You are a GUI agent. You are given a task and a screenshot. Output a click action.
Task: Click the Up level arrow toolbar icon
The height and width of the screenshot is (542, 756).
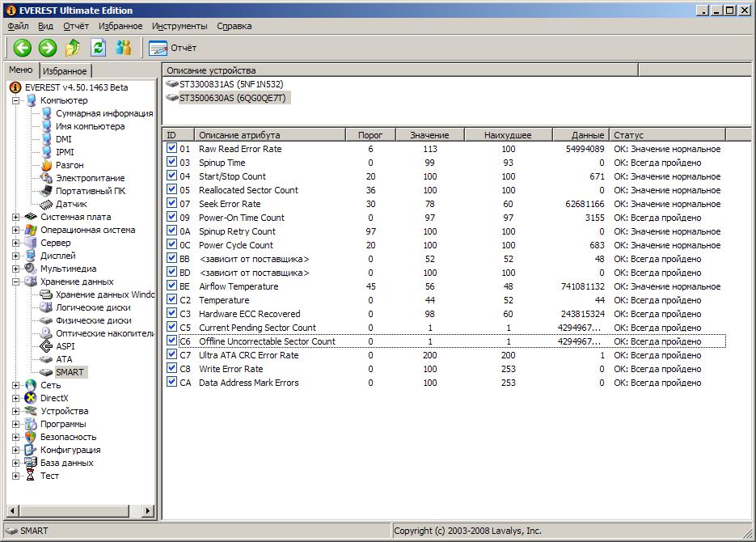click(x=73, y=48)
